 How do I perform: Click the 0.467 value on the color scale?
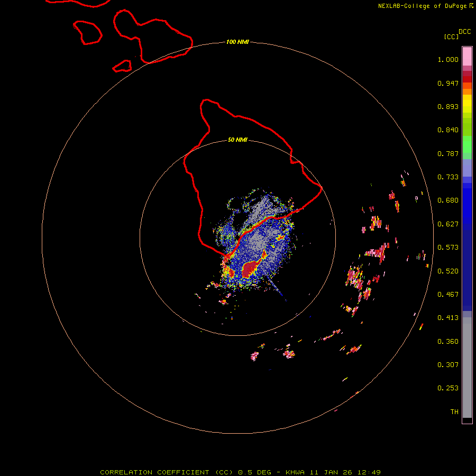pyautogui.click(x=448, y=295)
